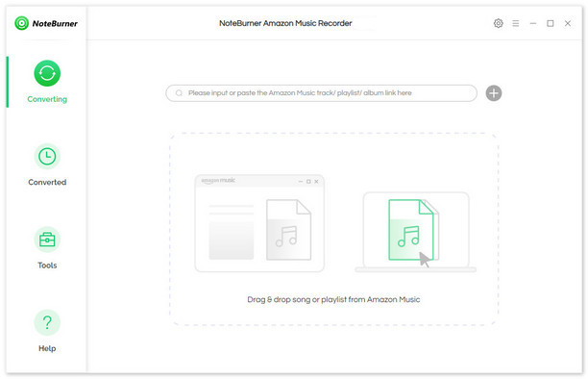
Task: Click the Converting sync icon
Action: [47, 73]
